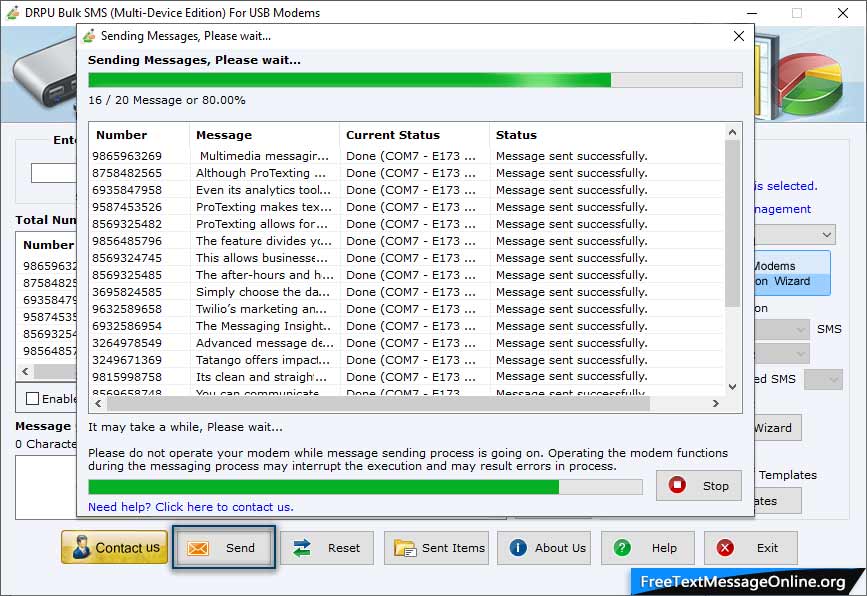Click the About Us info icon
The image size is (867, 596).
coord(518,547)
